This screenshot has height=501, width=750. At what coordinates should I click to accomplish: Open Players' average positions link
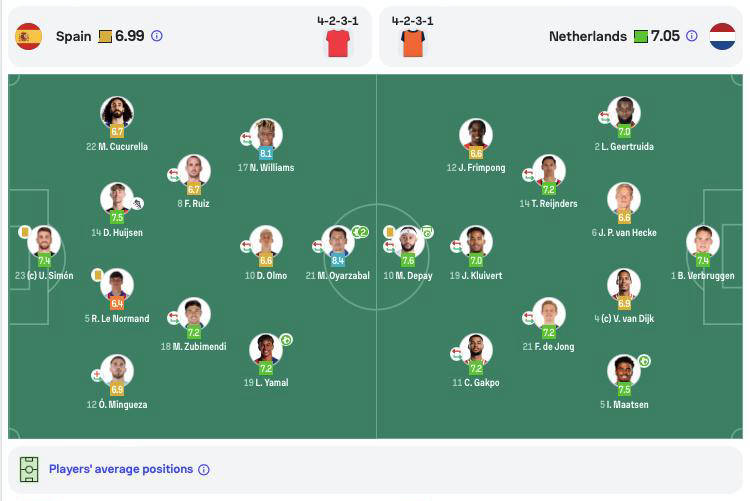click(x=121, y=469)
